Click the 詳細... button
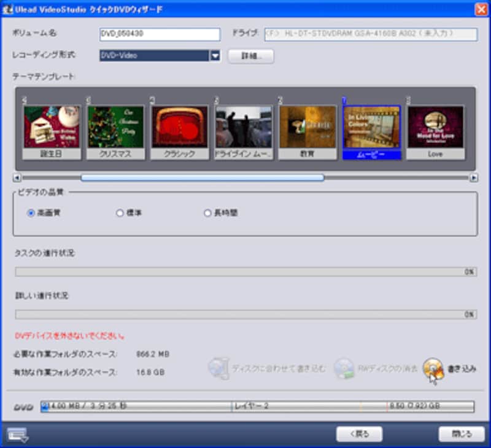The width and height of the screenshot is (491, 448). 250,56
